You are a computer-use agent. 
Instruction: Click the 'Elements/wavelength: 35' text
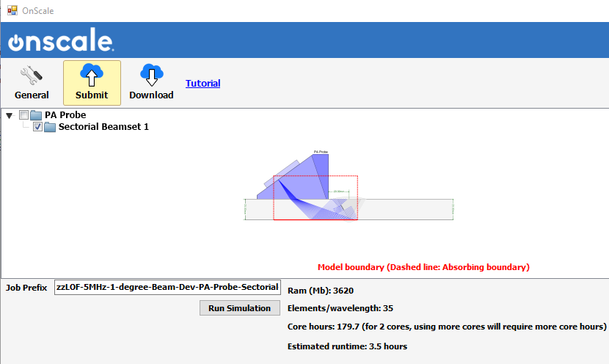click(x=340, y=308)
